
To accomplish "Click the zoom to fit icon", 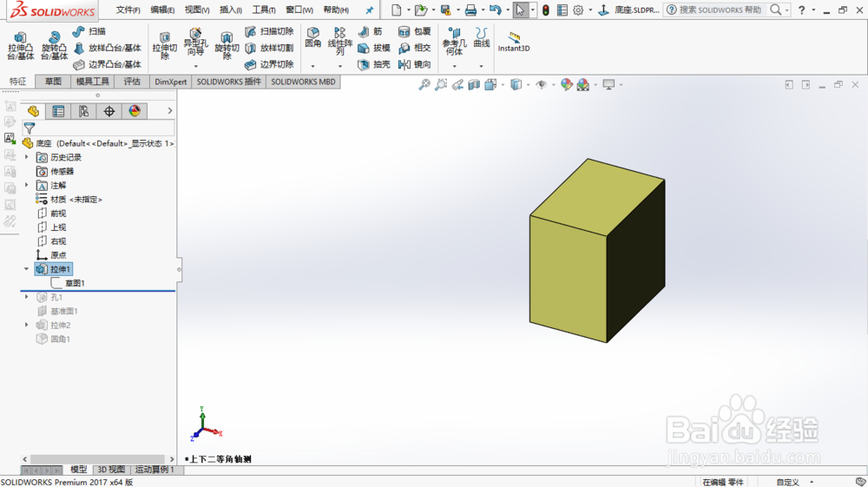I will coord(424,85).
